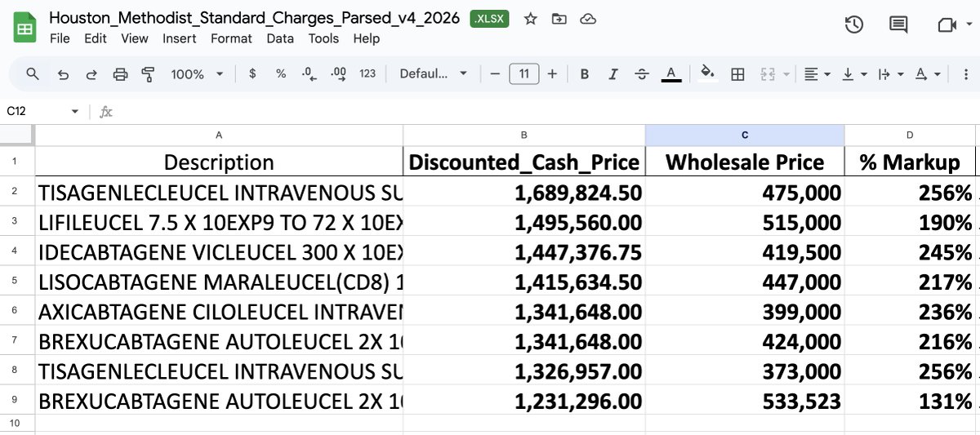Open text rotation dropdown

point(927,74)
